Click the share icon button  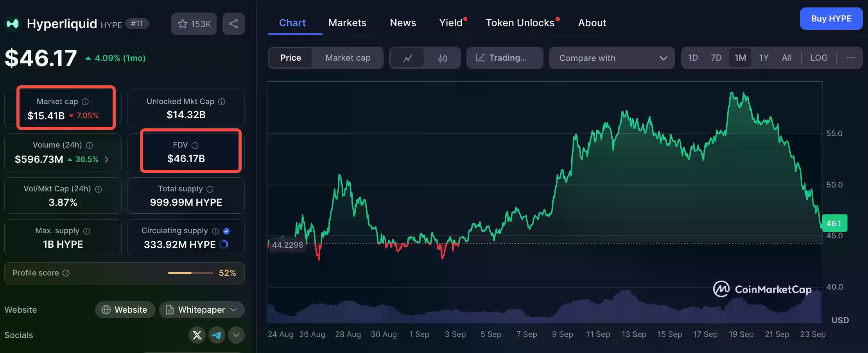coord(233,24)
